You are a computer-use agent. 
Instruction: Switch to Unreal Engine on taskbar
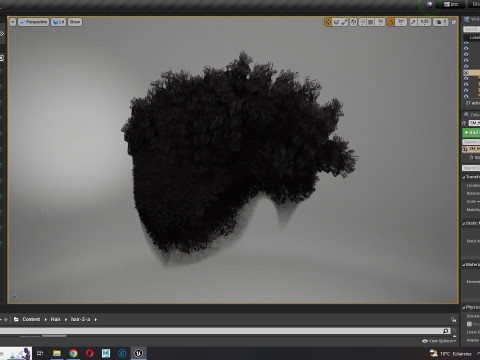[x=139, y=353]
